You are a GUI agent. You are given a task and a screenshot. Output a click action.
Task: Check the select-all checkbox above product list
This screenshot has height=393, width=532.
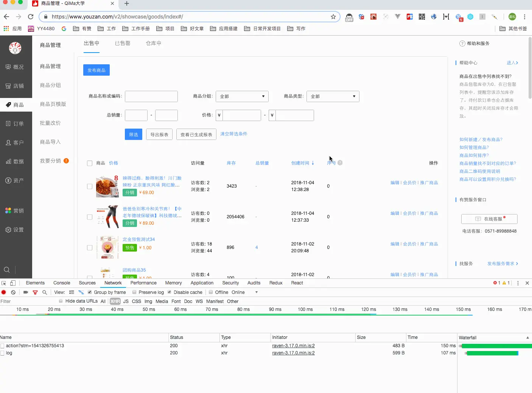click(x=90, y=163)
